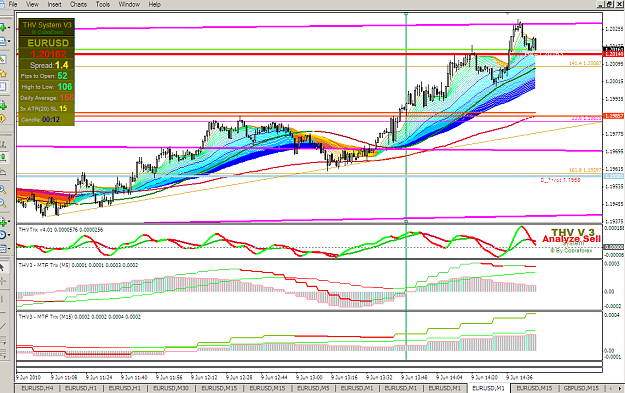Open the Tools menu
Screen dimensions: 625x393
click(103, 4)
